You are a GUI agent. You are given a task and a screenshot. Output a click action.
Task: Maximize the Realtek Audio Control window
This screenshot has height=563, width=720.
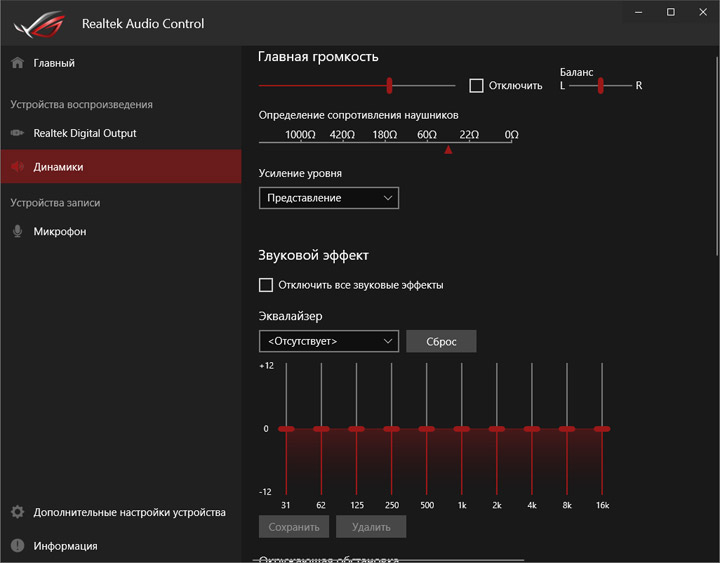pos(671,12)
